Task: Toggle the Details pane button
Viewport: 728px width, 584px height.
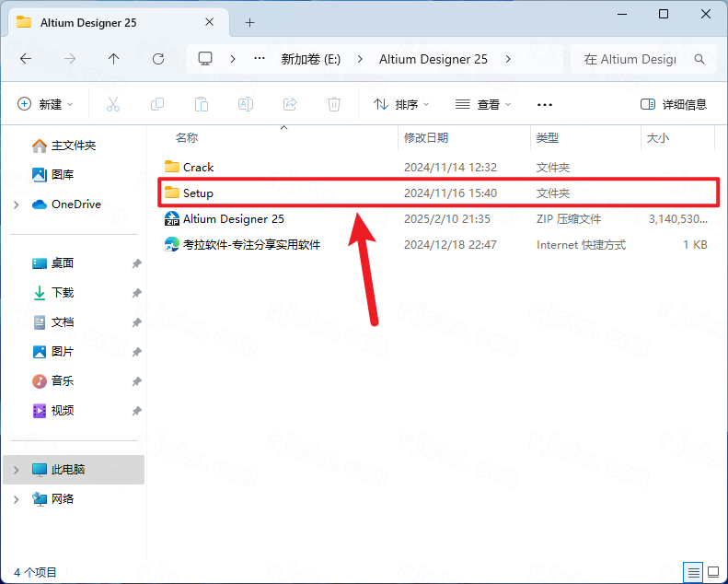Action: coord(674,105)
